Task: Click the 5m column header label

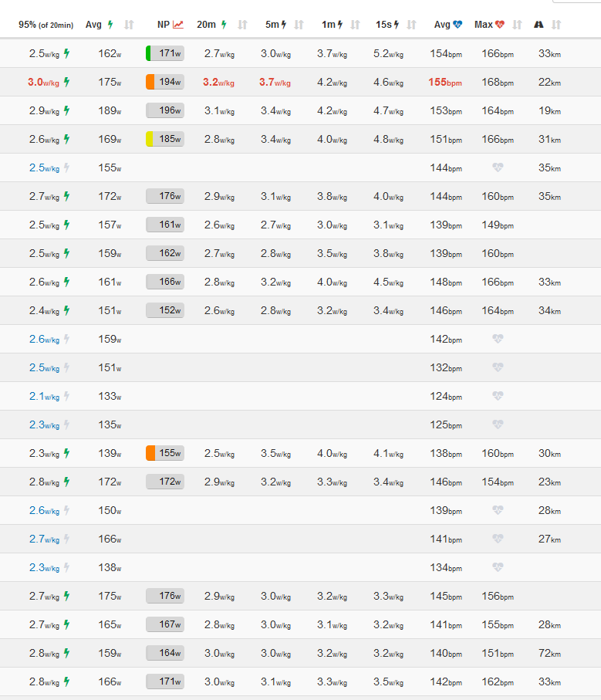Action: point(272,25)
